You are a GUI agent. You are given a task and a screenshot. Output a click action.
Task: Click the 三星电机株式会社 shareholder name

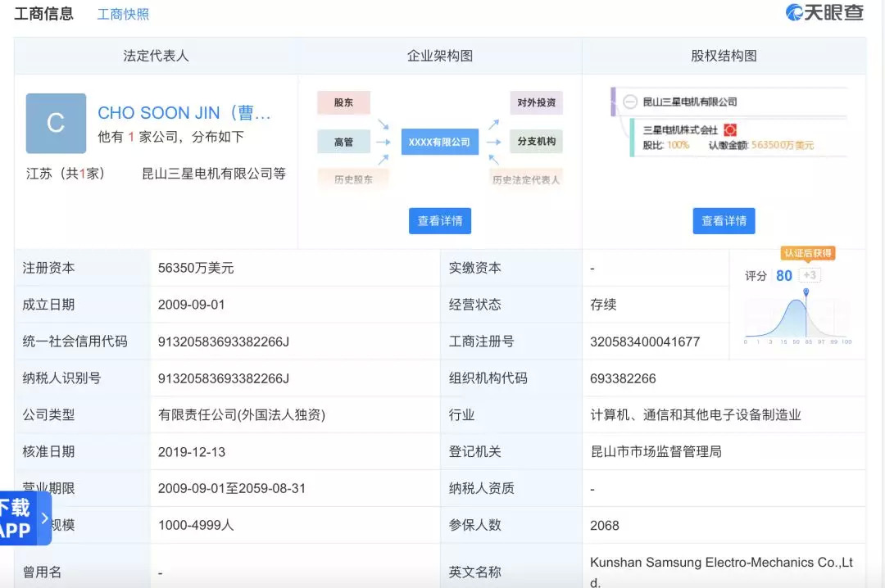(680, 130)
